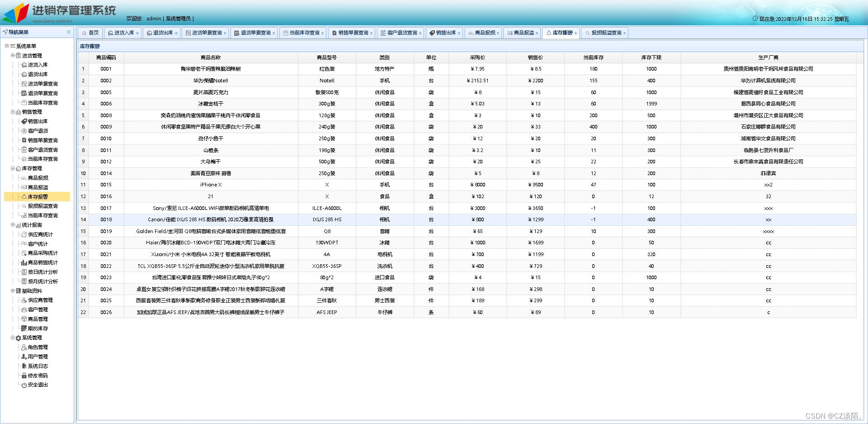Select the iPhone X product row
The height and width of the screenshot is (424, 868).
(x=467, y=185)
